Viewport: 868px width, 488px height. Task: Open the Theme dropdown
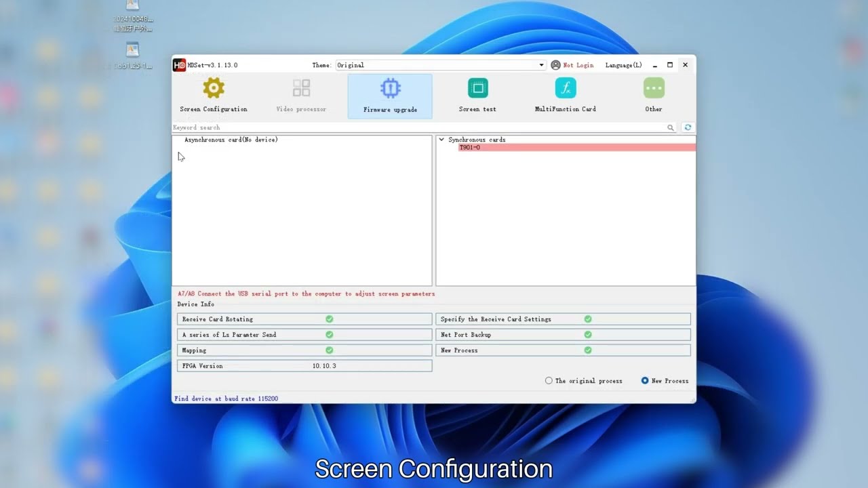click(440, 65)
